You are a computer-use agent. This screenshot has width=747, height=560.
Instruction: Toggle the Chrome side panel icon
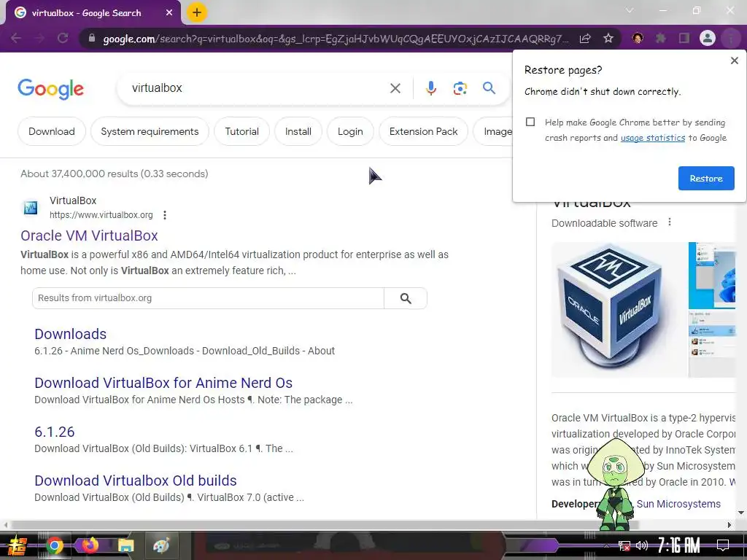[684, 38]
